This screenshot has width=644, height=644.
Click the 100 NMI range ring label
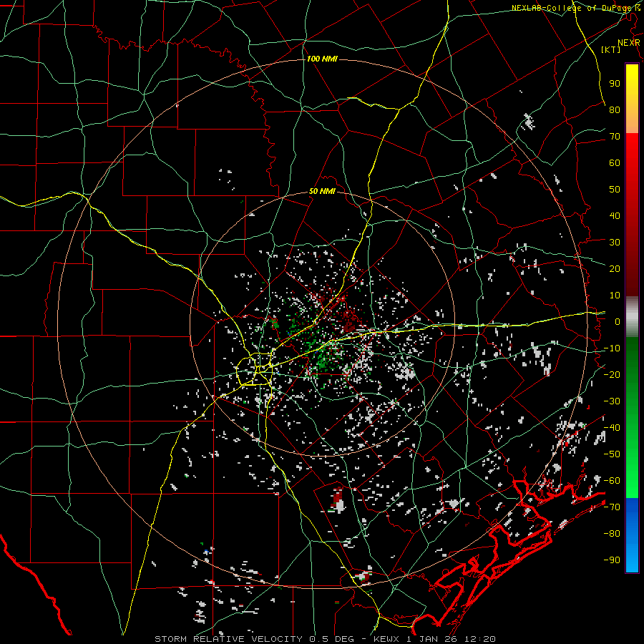point(322,59)
